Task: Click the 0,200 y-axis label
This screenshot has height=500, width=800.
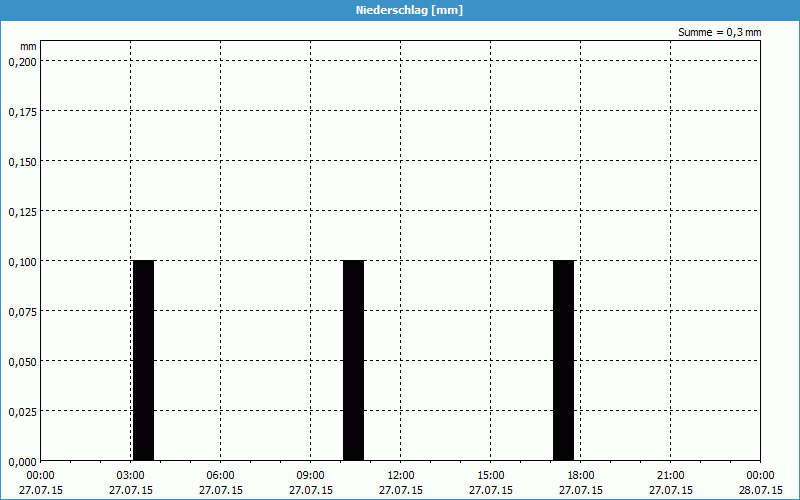Action: 21,61
